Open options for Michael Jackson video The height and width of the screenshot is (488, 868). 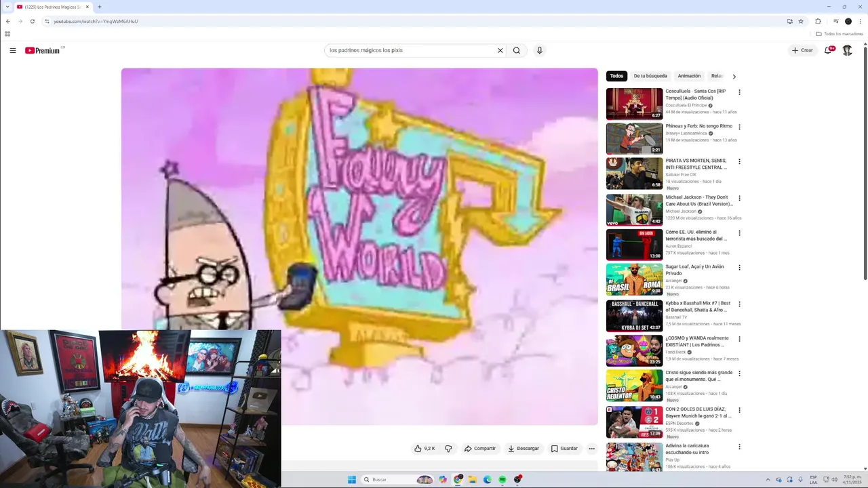[739, 198]
